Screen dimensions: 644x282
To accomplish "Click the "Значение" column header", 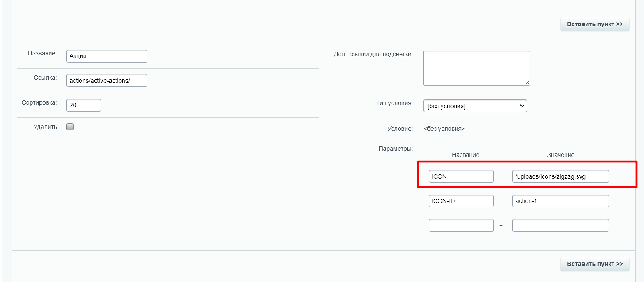I will 560,155.
